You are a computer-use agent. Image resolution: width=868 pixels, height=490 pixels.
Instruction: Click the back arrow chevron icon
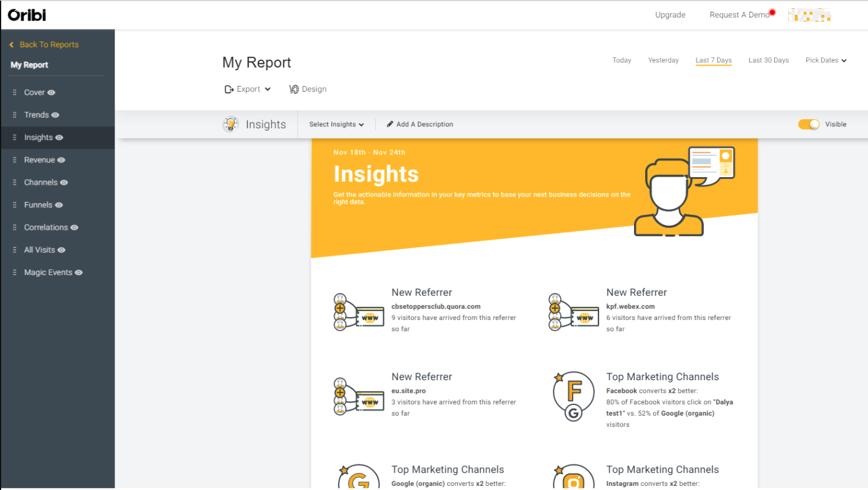pos(11,45)
